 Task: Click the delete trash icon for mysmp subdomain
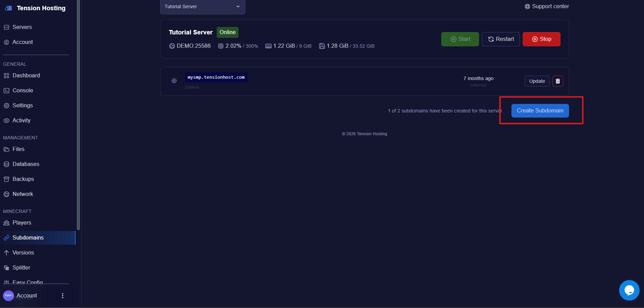[x=558, y=81]
